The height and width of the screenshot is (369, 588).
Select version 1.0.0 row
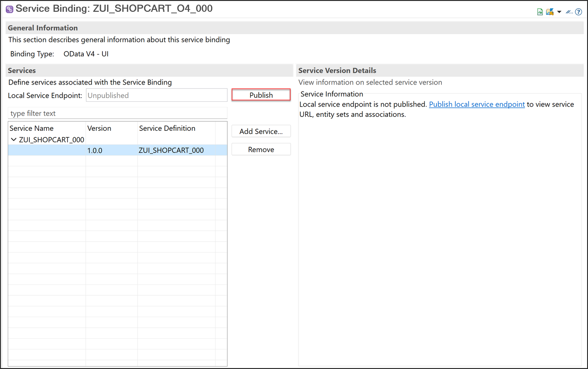[x=118, y=150]
